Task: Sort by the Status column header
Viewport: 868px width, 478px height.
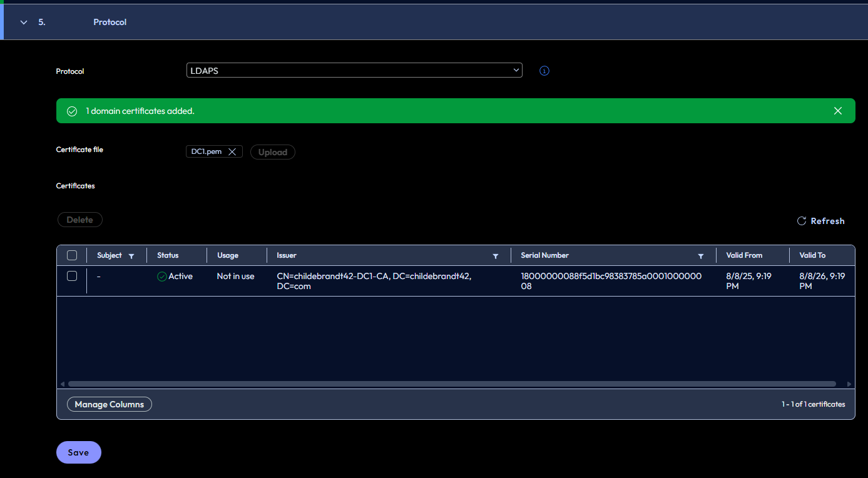Action: 168,255
